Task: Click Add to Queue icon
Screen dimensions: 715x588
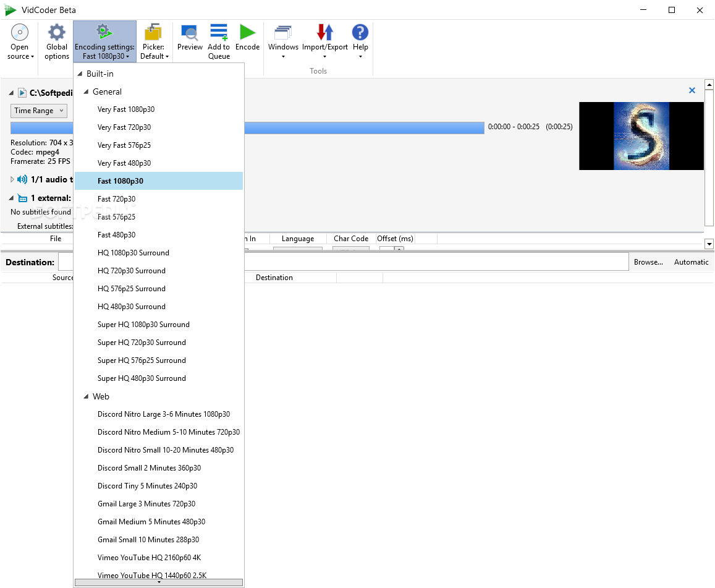Action: click(x=219, y=41)
